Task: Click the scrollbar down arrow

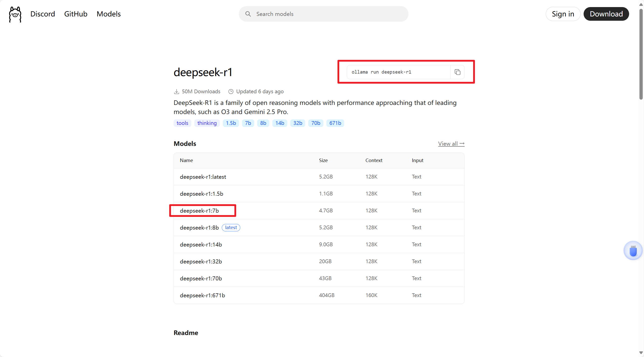Action: click(x=640, y=352)
